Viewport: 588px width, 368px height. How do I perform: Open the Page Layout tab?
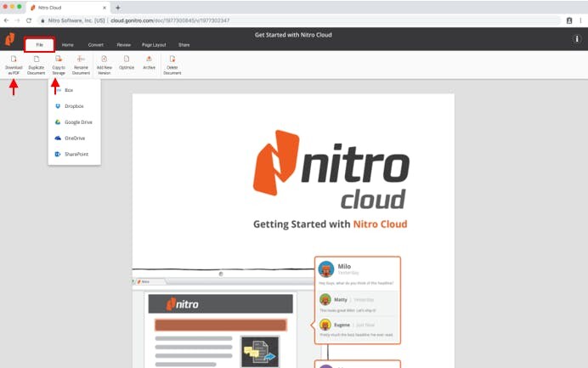coord(154,44)
